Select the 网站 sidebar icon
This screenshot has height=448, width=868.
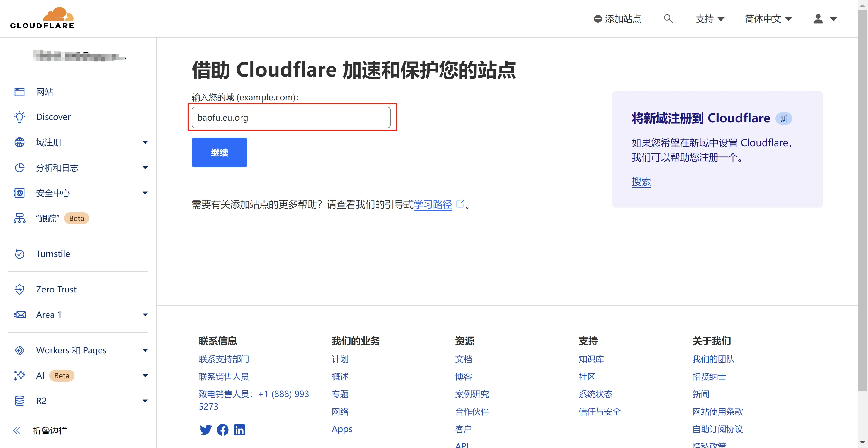click(x=20, y=91)
